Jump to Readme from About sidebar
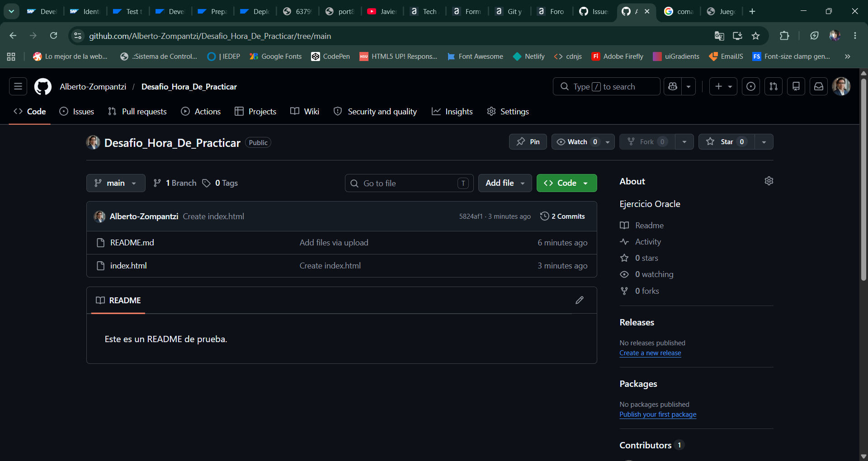 642,226
